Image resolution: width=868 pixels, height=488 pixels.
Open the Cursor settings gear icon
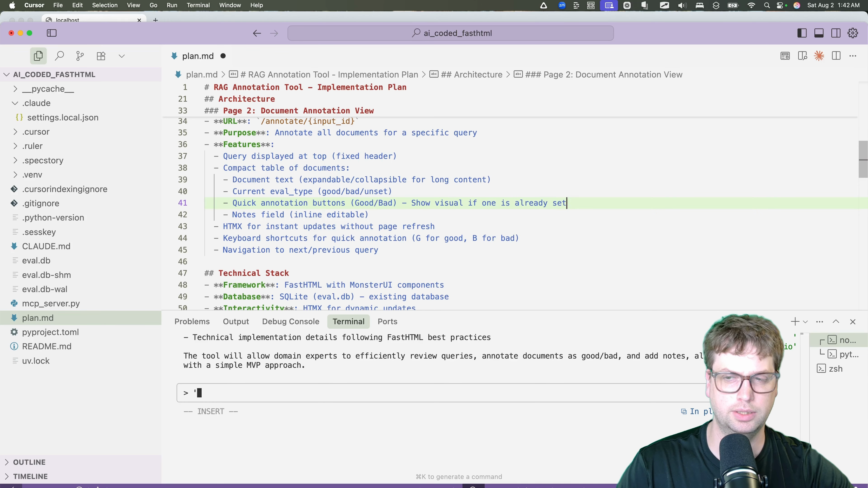(x=853, y=33)
